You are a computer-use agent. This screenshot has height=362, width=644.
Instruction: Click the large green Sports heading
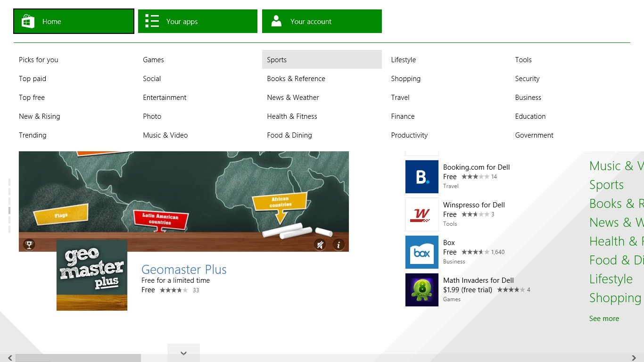pyautogui.click(x=606, y=185)
